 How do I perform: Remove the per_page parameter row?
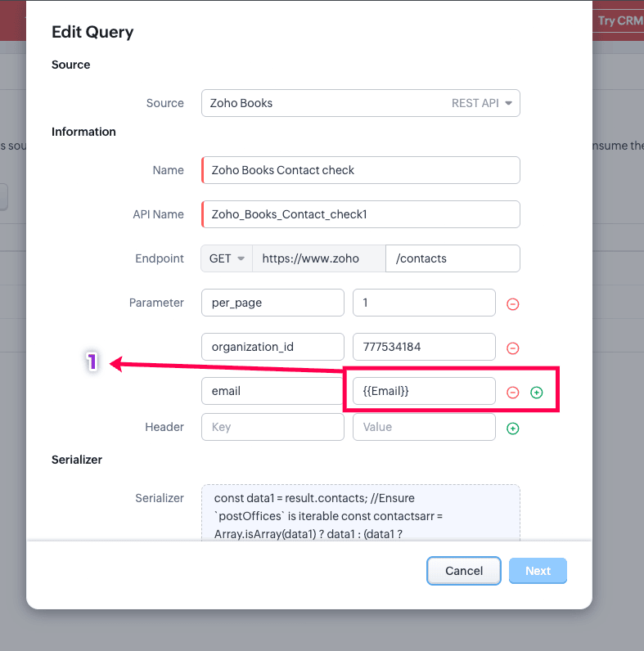512,304
